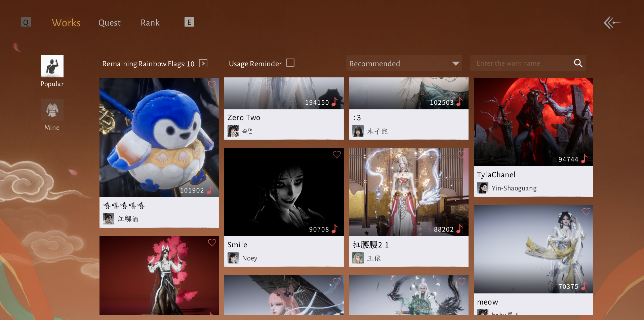Click 王依's avatar icon
This screenshot has height=320, width=644.
point(358,258)
